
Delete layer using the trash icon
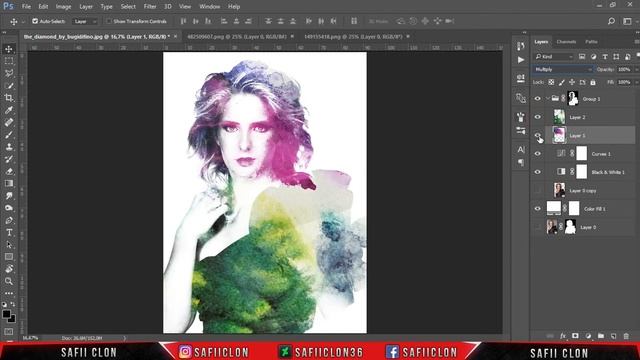click(x=626, y=336)
